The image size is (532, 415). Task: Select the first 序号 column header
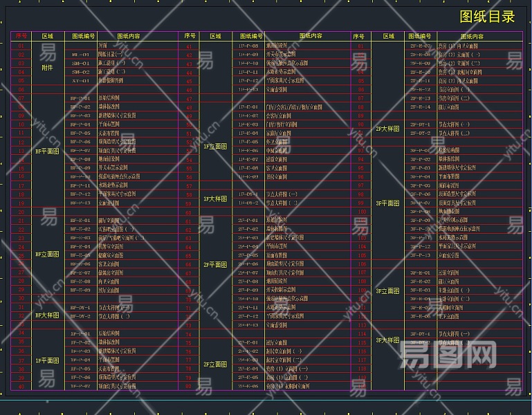[x=21, y=35]
